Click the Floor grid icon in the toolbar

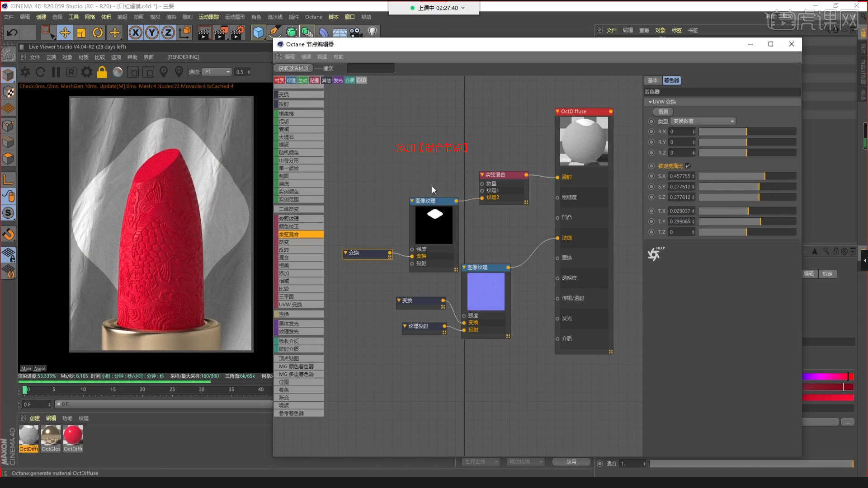(x=340, y=33)
